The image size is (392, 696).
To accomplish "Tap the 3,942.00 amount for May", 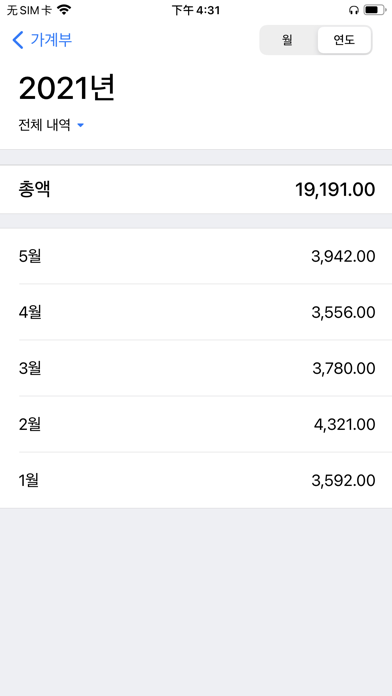I will 343,257.
